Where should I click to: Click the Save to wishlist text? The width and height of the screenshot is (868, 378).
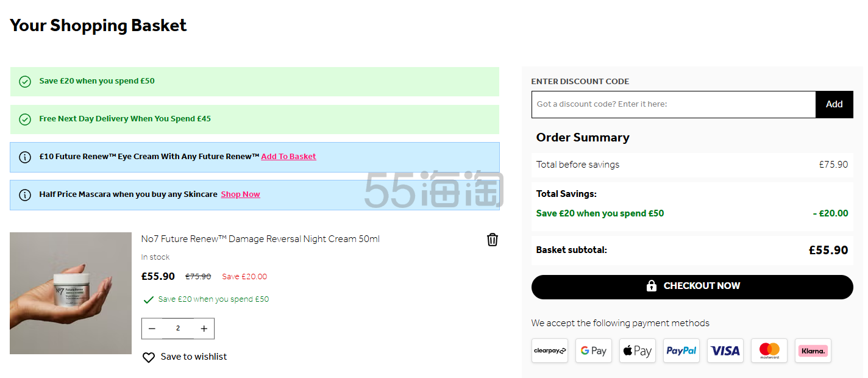coord(193,357)
